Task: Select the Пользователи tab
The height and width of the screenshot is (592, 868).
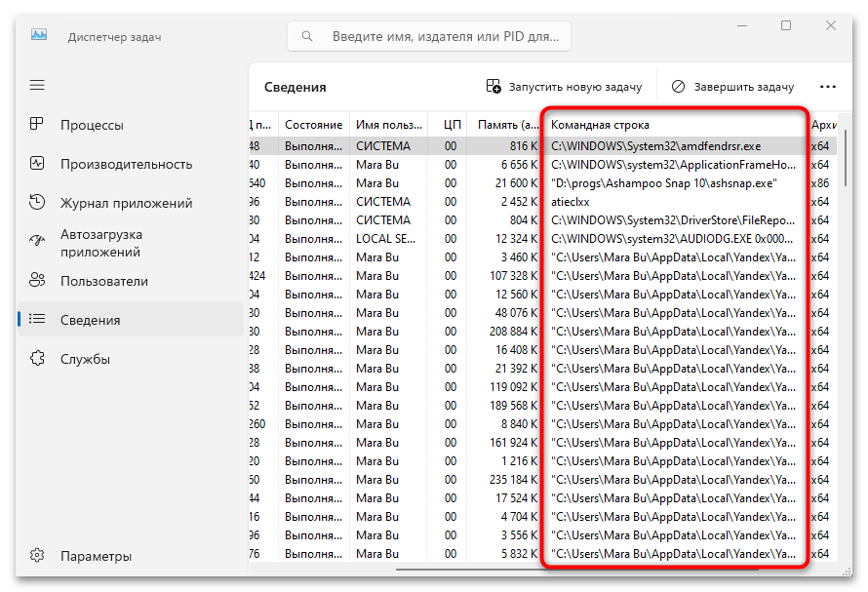Action: pyautogui.click(x=131, y=281)
